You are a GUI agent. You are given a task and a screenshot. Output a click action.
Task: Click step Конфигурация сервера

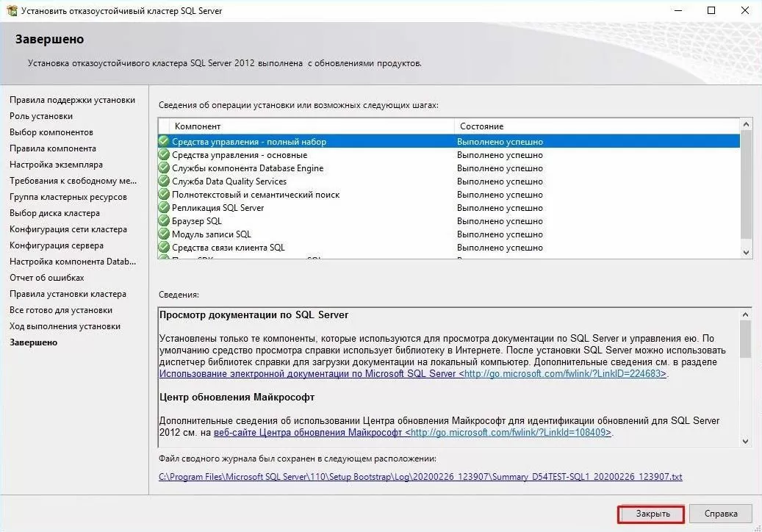tap(57, 245)
